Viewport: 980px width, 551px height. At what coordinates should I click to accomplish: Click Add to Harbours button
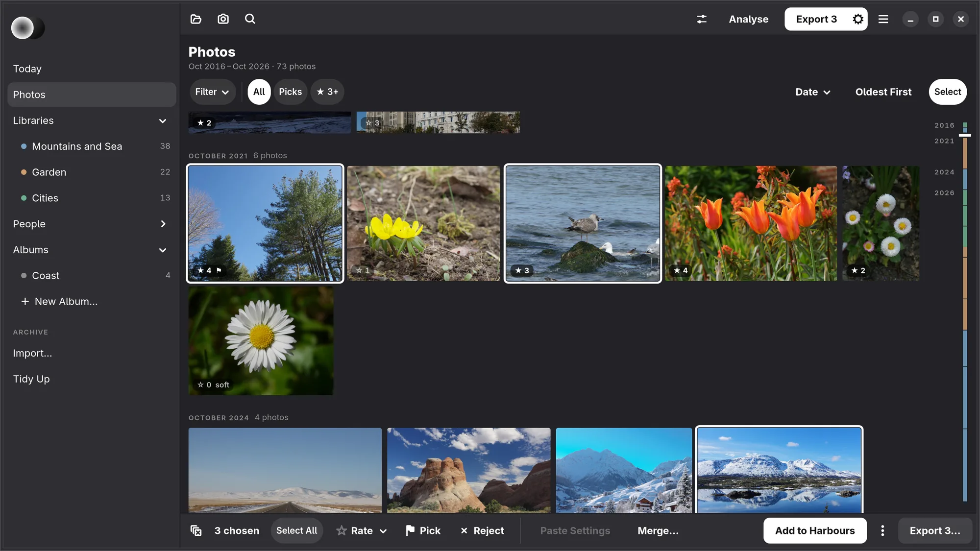click(x=815, y=530)
